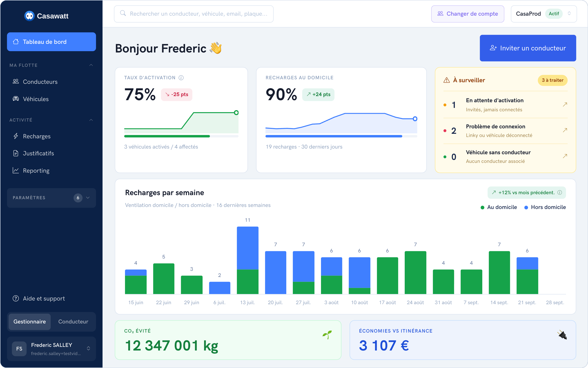
Task: Click the info icon in +12% badge
Action: coord(560,193)
